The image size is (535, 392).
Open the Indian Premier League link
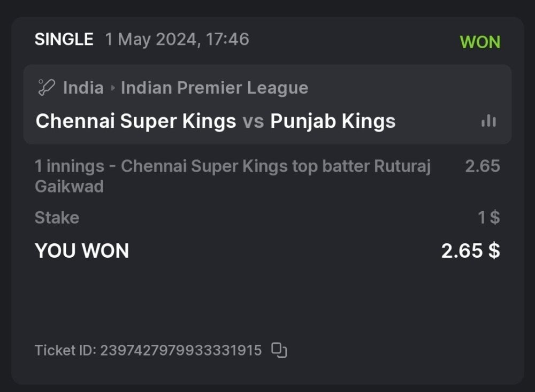pos(214,88)
